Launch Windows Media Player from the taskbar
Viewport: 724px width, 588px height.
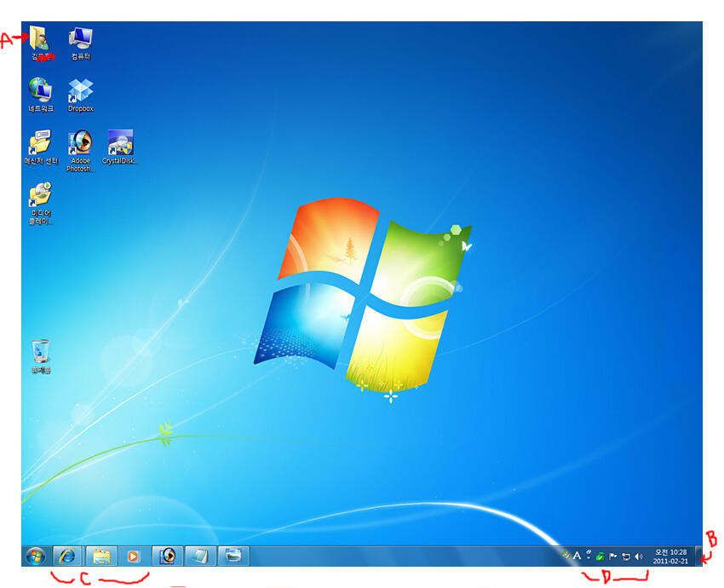133,556
